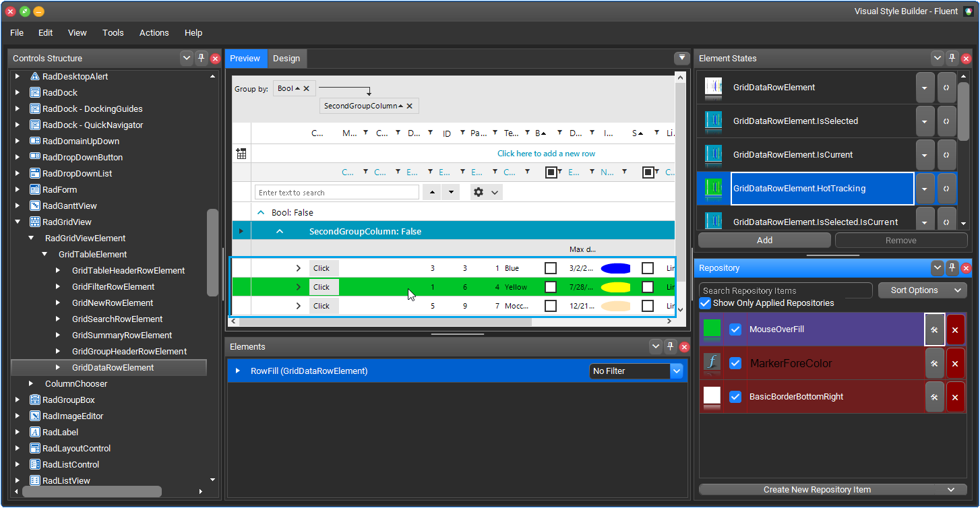
Task: Pin the Element States panel
Action: (952, 59)
